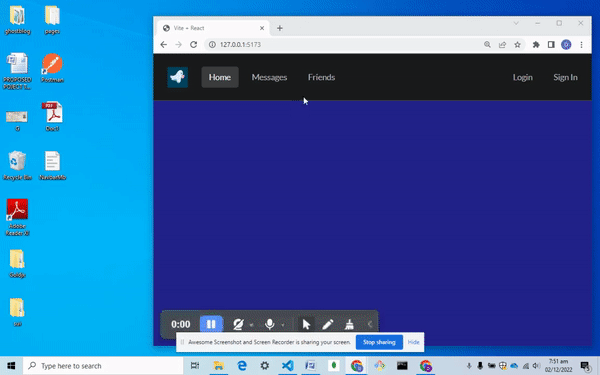Hide the screen sharing notification
Image resolution: width=600 pixels, height=375 pixels.
(413, 342)
